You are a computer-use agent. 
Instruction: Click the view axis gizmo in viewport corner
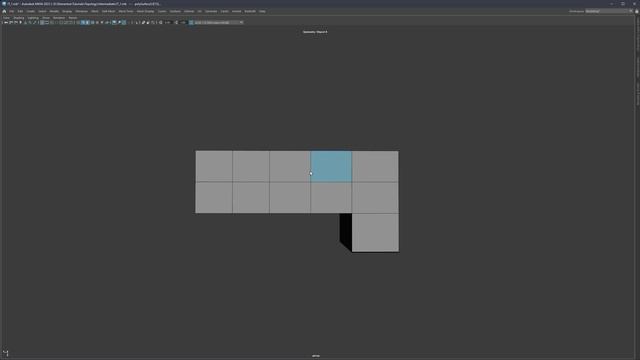click(x=5, y=353)
